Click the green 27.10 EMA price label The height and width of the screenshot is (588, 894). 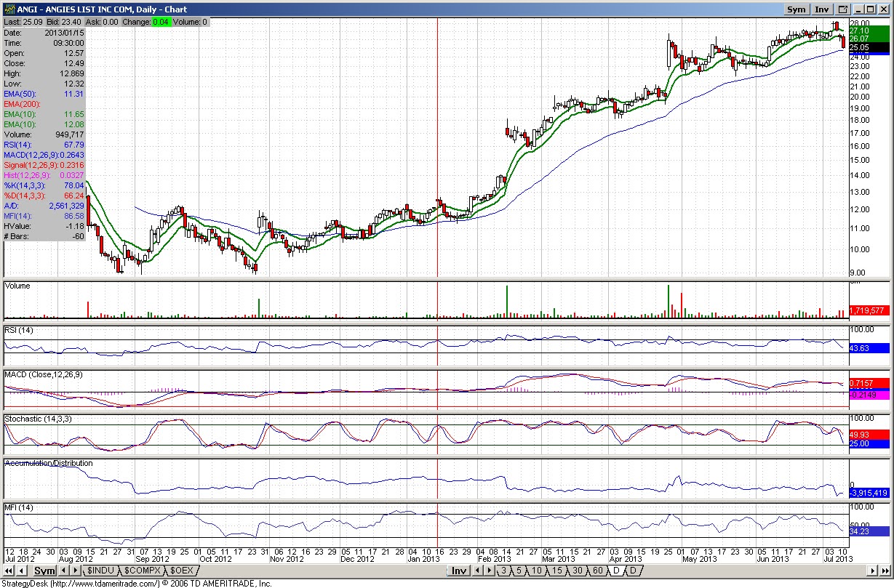[869, 31]
